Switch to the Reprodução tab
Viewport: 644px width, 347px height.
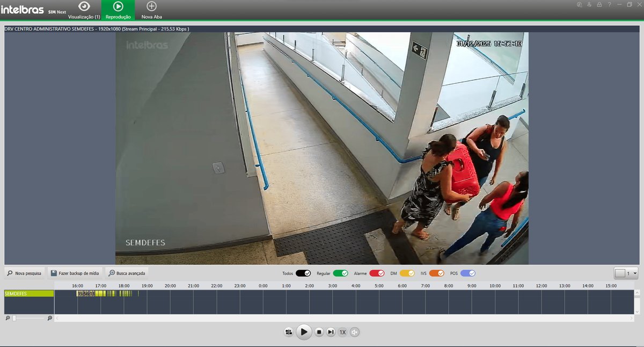tap(118, 10)
